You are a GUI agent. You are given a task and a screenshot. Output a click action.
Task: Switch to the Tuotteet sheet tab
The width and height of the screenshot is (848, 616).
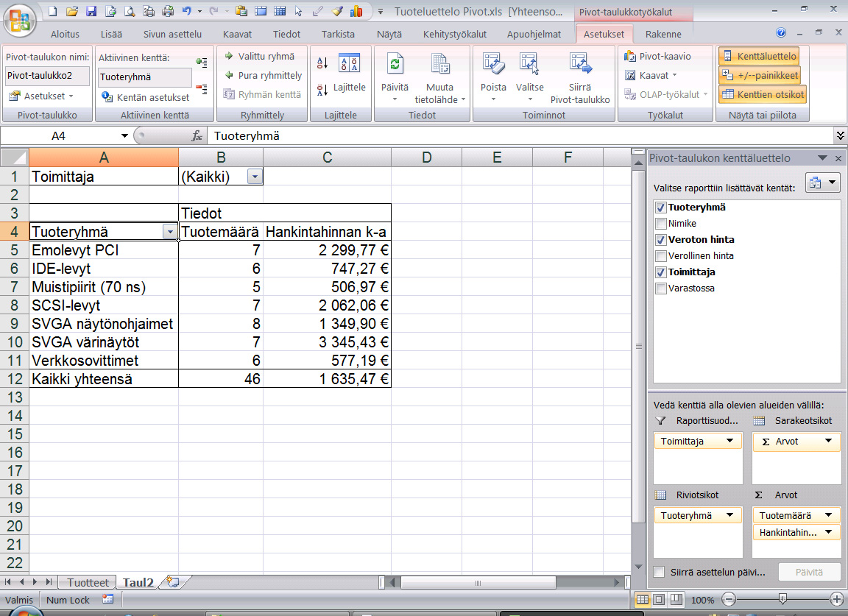tap(88, 582)
